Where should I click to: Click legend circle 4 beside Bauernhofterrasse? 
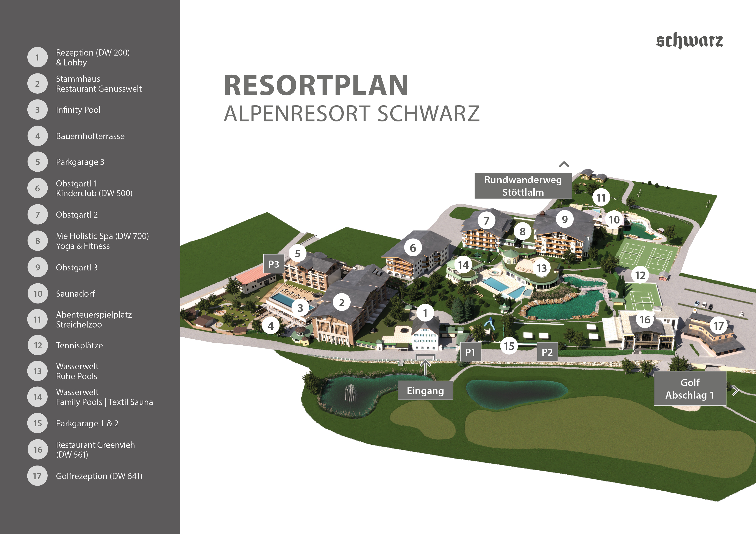(x=37, y=136)
